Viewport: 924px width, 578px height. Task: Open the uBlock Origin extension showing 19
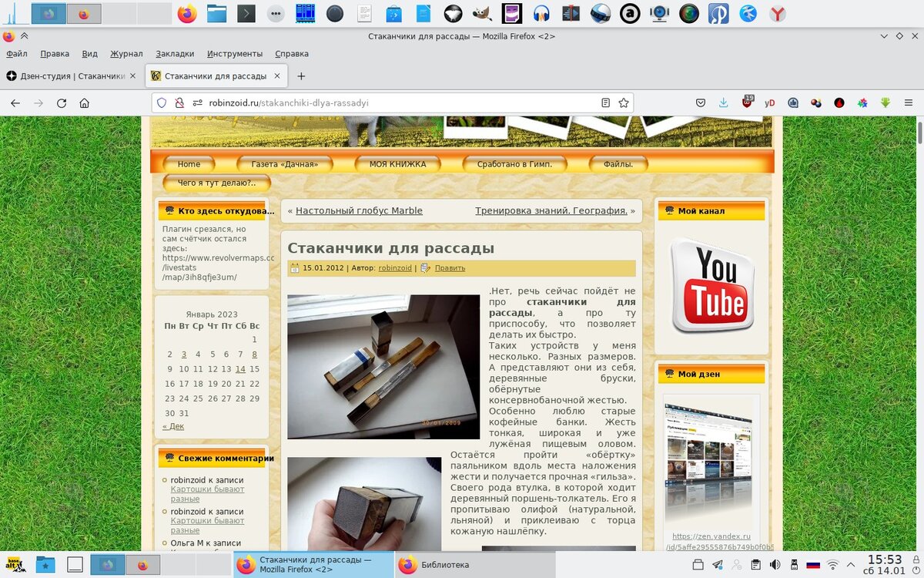tap(747, 102)
